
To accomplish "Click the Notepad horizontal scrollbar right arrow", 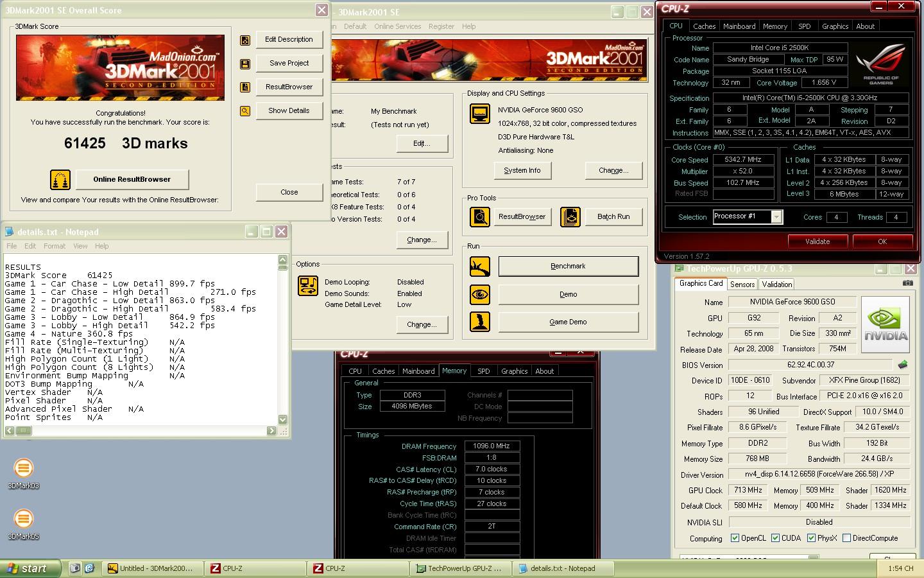I will [271, 431].
